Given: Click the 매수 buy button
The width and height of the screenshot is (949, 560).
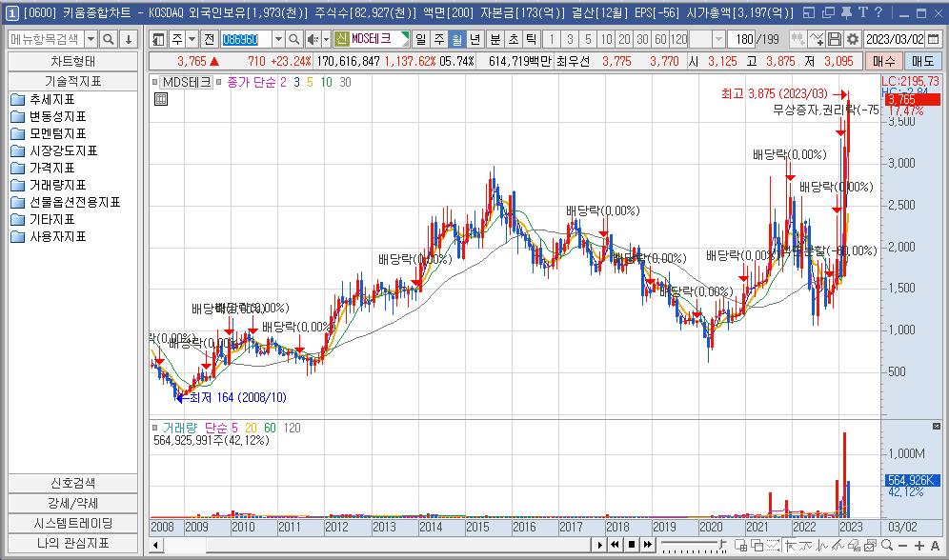Looking at the screenshot, I should [883, 61].
